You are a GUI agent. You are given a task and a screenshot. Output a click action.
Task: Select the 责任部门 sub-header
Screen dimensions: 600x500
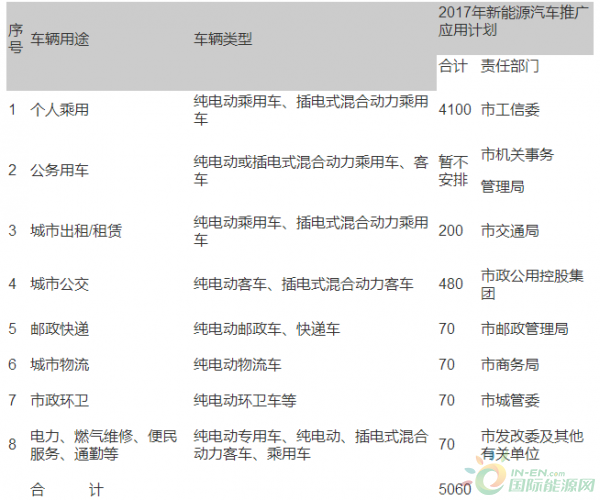point(510,66)
